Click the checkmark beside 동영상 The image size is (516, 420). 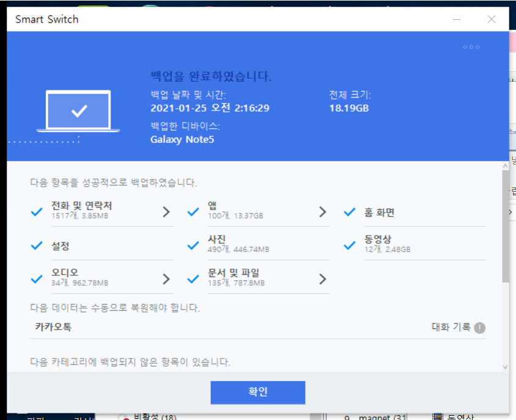(349, 245)
